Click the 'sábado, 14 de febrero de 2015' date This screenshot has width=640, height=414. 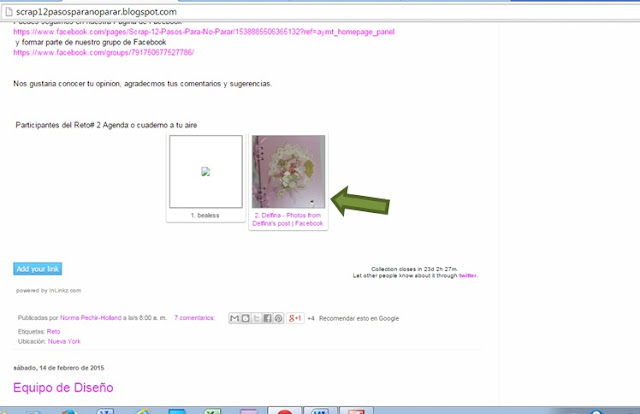[59, 368]
